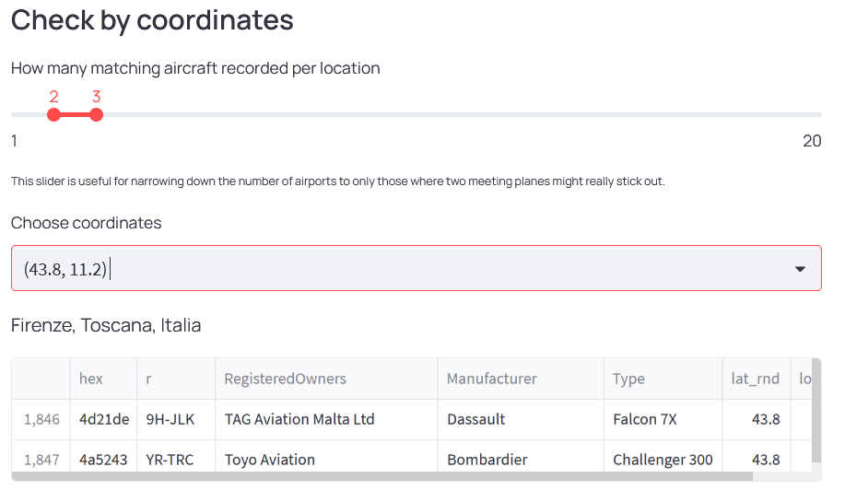The image size is (868, 502).
Task: Click the left slider handle at 2
Action: coord(53,114)
